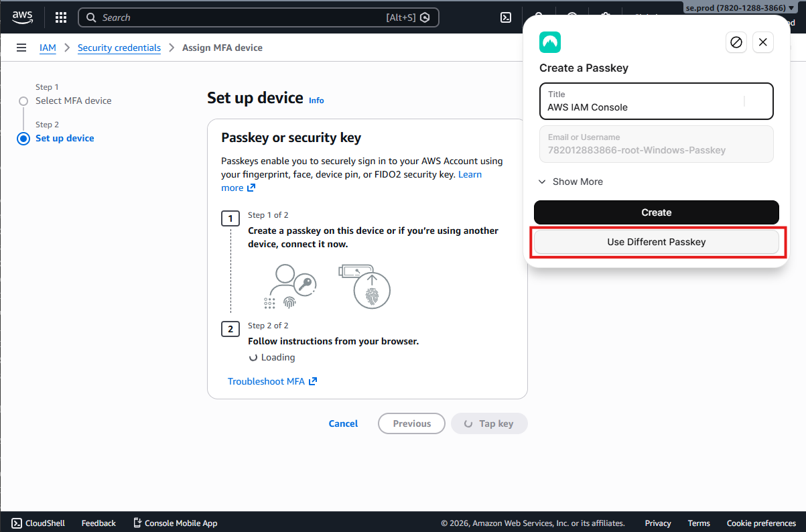Open the Terms footer link

click(x=699, y=523)
